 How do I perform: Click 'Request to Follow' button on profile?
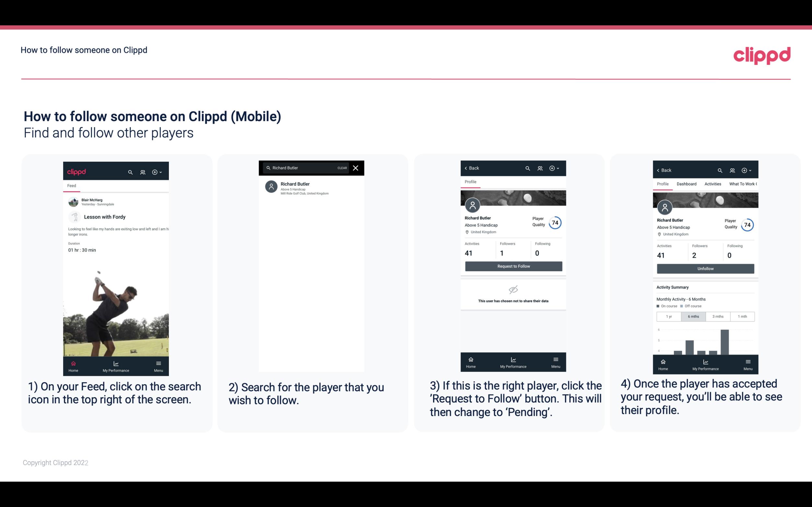click(513, 266)
